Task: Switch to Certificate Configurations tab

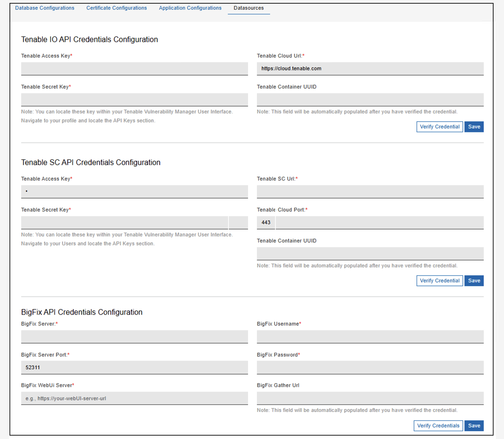Action: point(116,8)
